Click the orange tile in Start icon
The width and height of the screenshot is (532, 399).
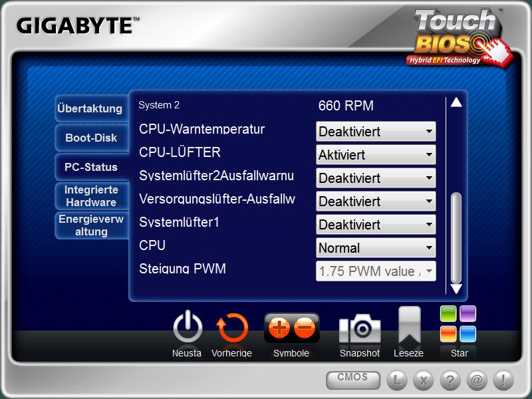(x=448, y=334)
